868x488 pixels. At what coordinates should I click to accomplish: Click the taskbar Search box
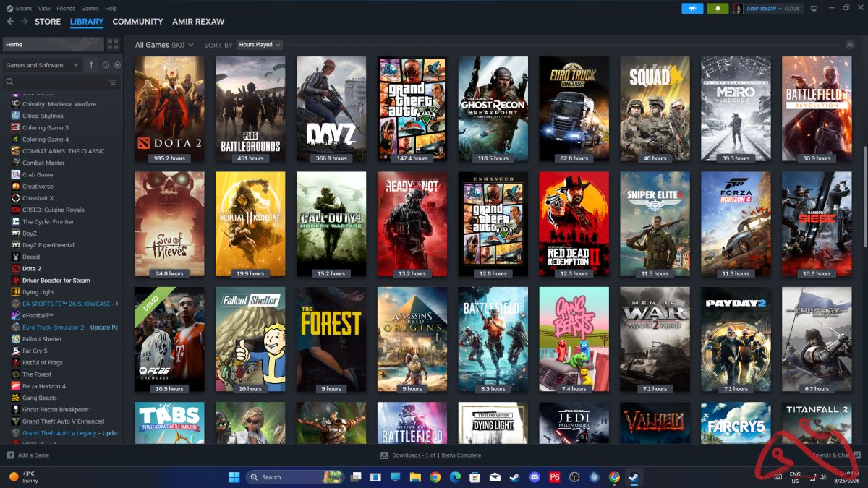[294, 477]
